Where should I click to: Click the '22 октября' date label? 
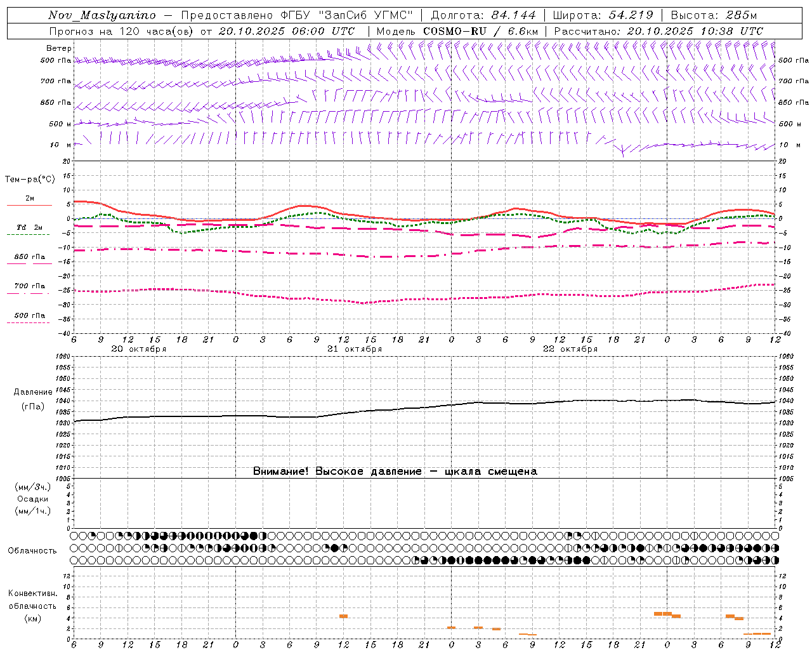click(x=570, y=349)
